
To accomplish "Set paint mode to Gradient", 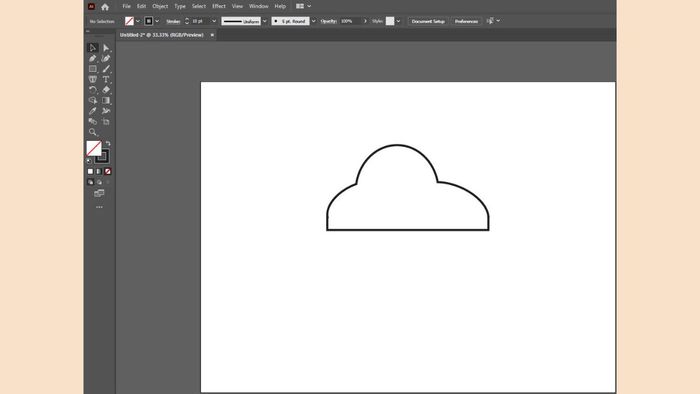I will click(99, 171).
